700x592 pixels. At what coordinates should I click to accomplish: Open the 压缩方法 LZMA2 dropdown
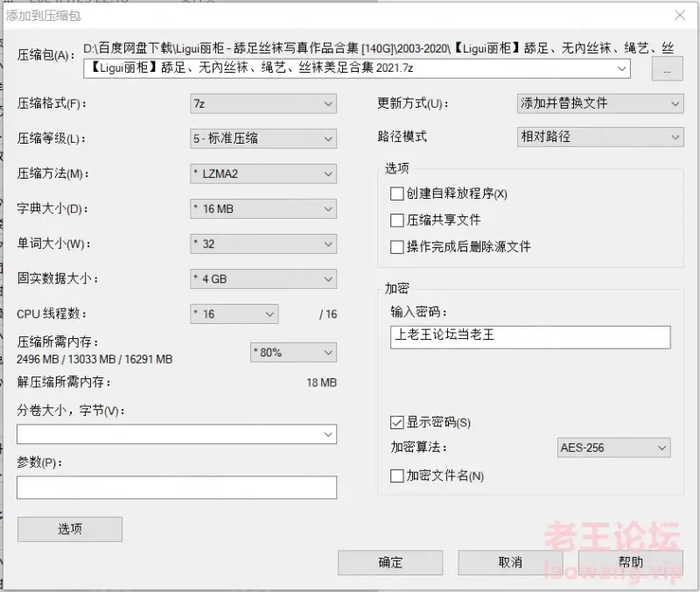pyautogui.click(x=263, y=173)
